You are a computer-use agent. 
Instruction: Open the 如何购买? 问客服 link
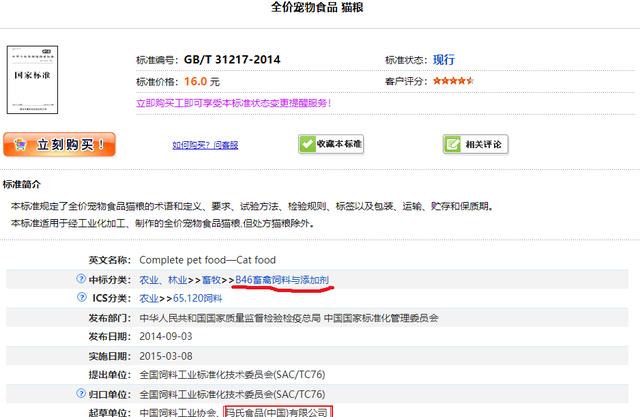(205, 145)
